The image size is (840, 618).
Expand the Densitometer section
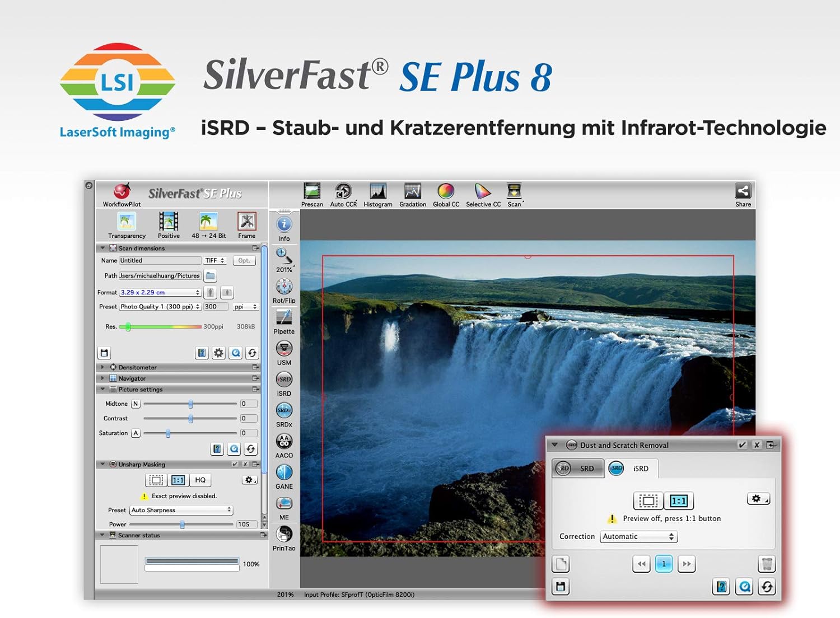coord(102,367)
